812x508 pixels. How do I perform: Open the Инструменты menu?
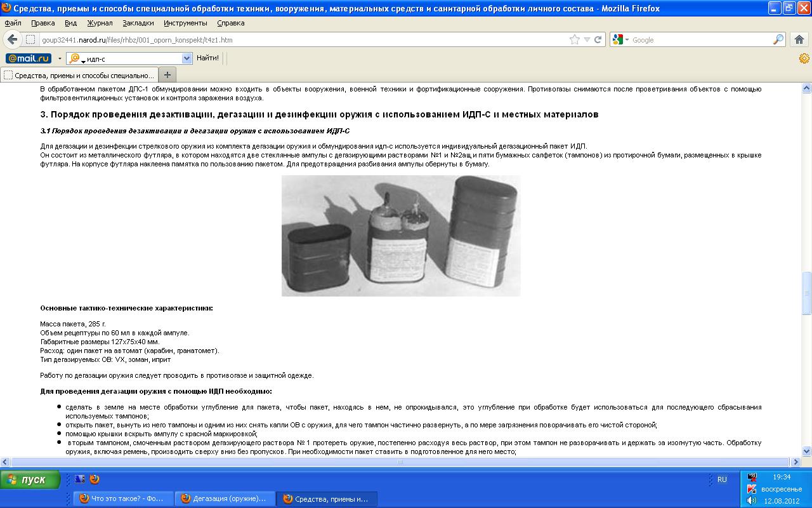click(x=185, y=23)
